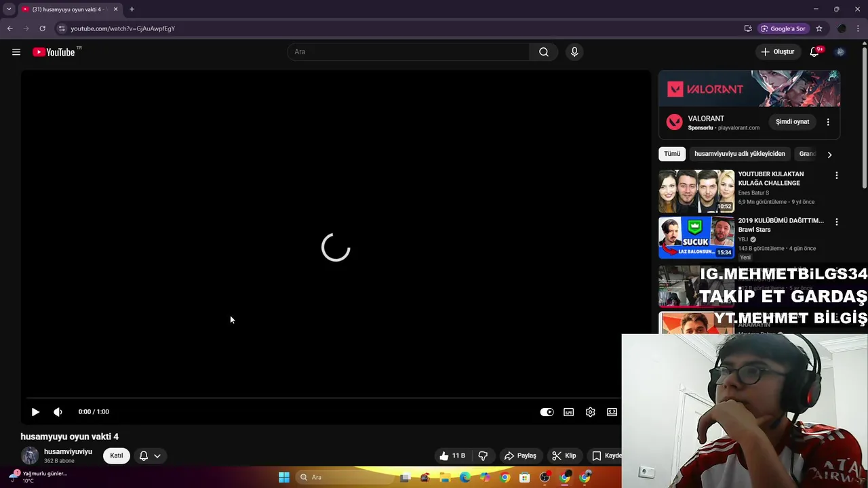The height and width of the screenshot is (488, 868).
Task: Open options for 2019 KULÜBÜMÜ DAĞITTIM video
Action: pos(837,222)
